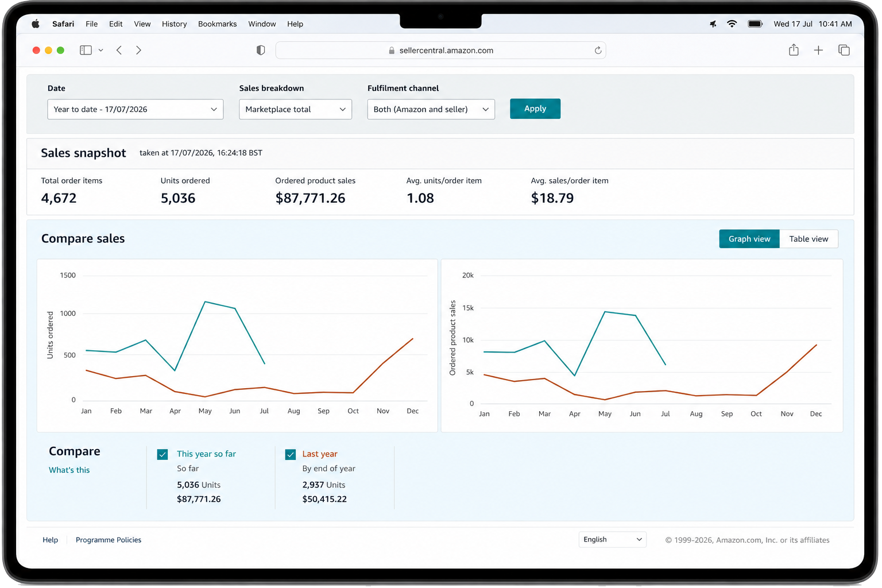The height and width of the screenshot is (588, 882).
Task: Expand the Fulfilment channel dropdown
Action: (x=431, y=109)
